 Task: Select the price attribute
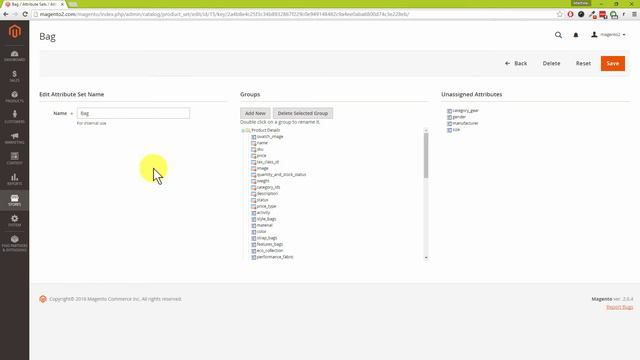click(x=261, y=156)
